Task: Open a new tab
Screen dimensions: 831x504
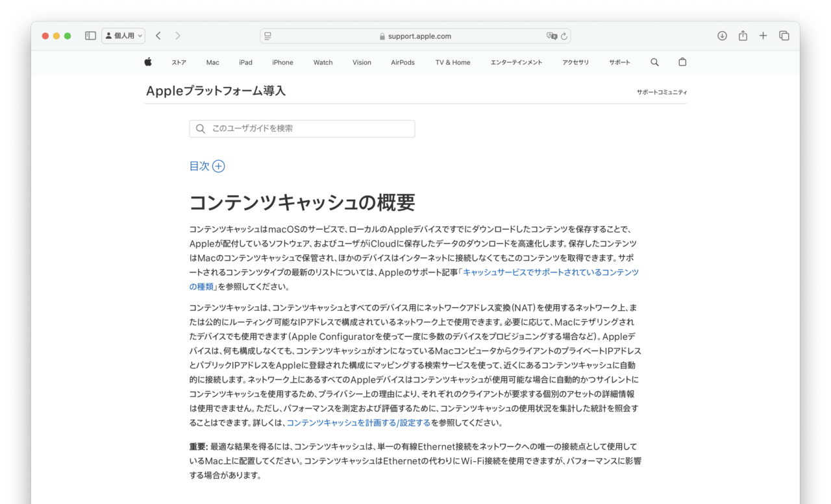Action: click(763, 36)
